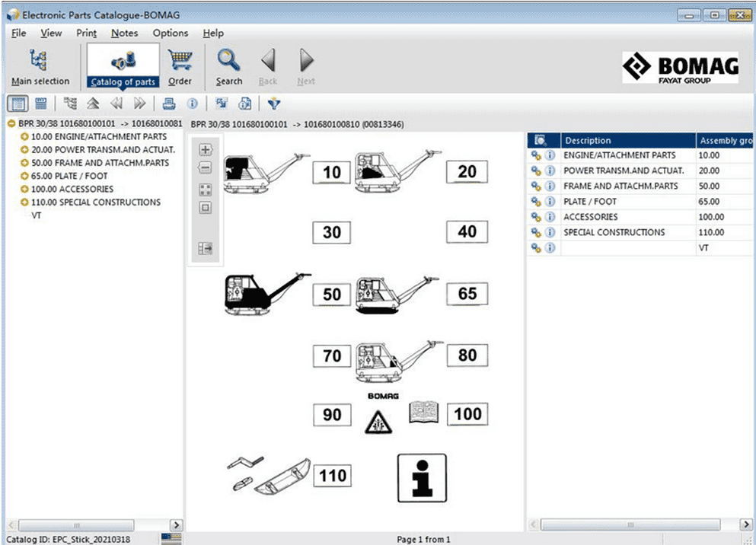Viewport: 756px width, 545px height.
Task: Click the tree panel horizontal scrollbar right arrow
Action: tap(176, 525)
